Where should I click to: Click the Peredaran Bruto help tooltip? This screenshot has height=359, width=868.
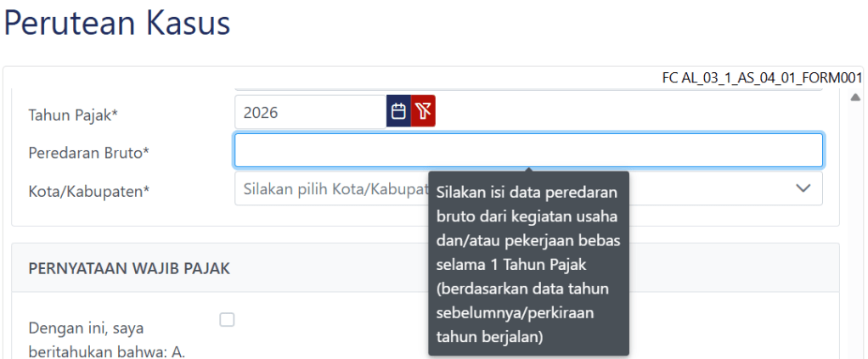pos(527,263)
